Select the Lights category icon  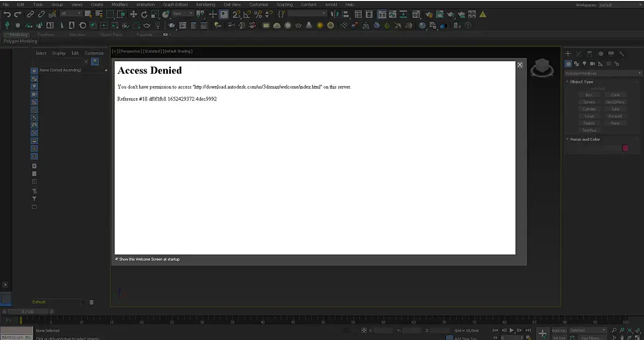coord(585,64)
